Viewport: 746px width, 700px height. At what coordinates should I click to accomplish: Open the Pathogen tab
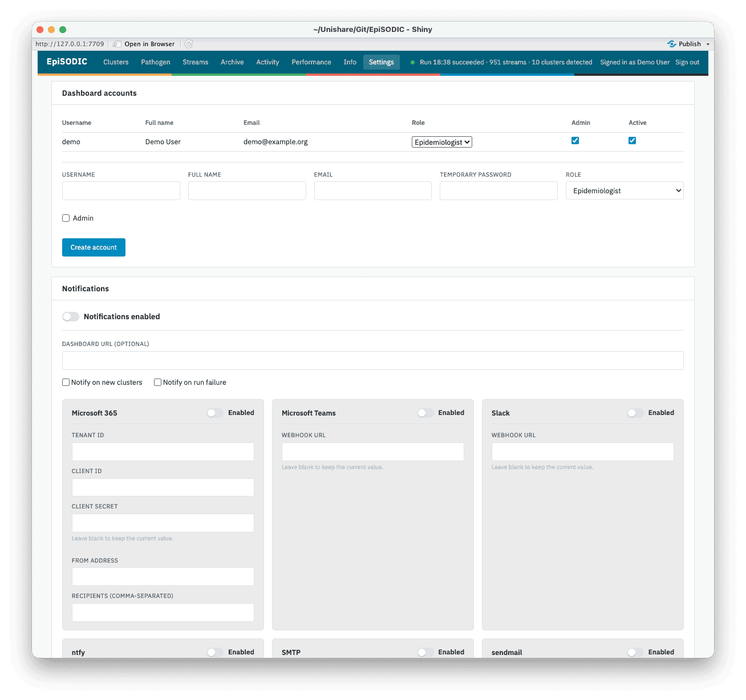tap(156, 62)
